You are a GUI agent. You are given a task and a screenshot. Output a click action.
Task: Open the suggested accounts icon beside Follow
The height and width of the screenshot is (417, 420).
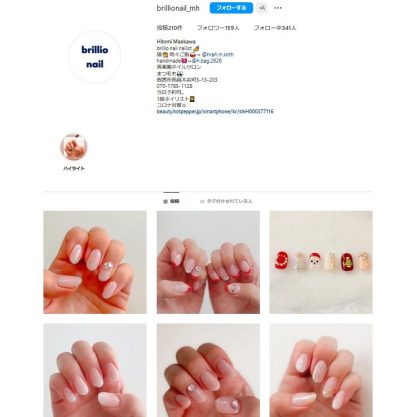click(262, 8)
